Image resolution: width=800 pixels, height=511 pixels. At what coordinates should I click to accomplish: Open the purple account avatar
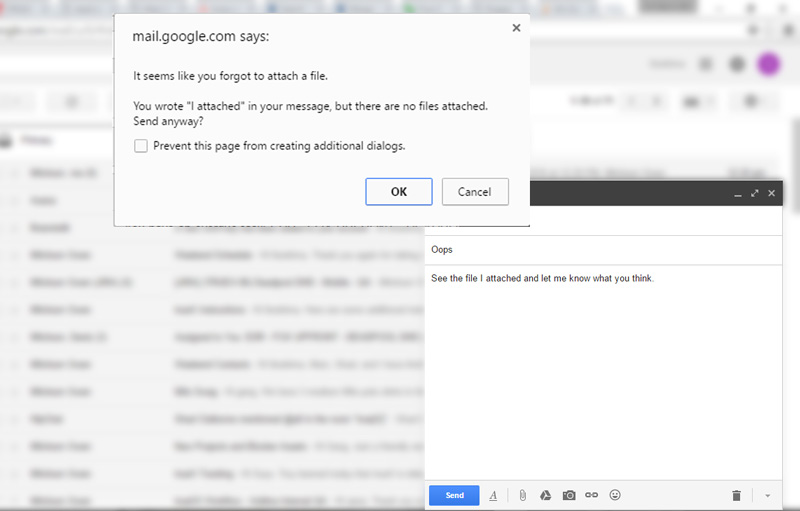coord(768,64)
